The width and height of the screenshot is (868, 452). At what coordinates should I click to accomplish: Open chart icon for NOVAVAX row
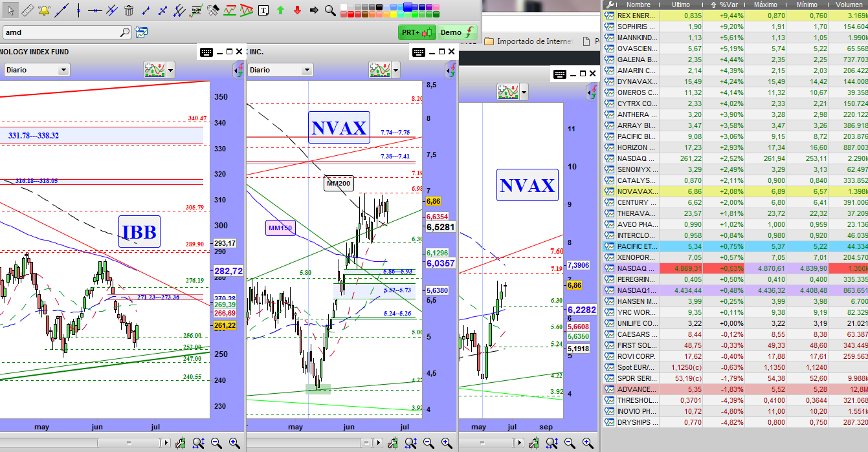pyautogui.click(x=608, y=191)
